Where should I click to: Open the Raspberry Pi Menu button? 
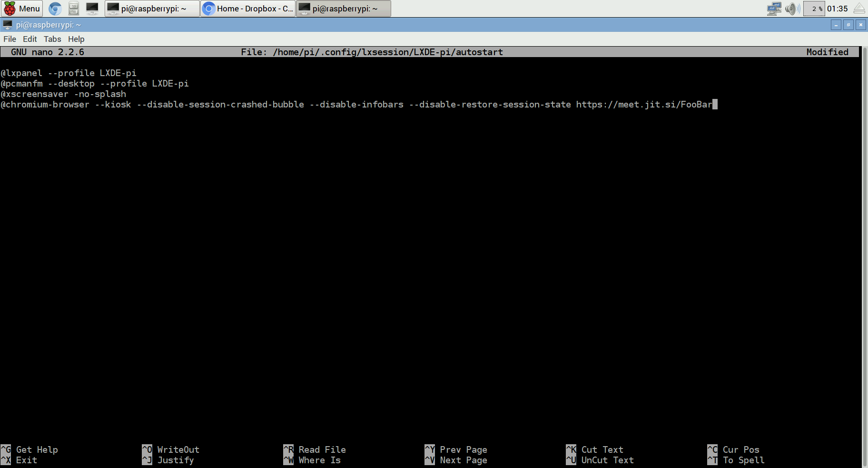pyautogui.click(x=22, y=9)
